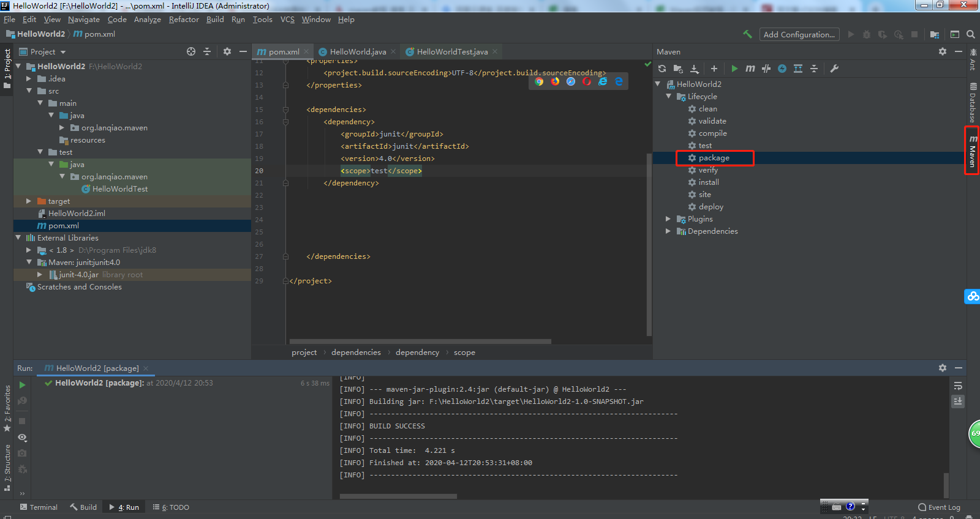Collapse the Lifecycle node in Maven

(669, 97)
